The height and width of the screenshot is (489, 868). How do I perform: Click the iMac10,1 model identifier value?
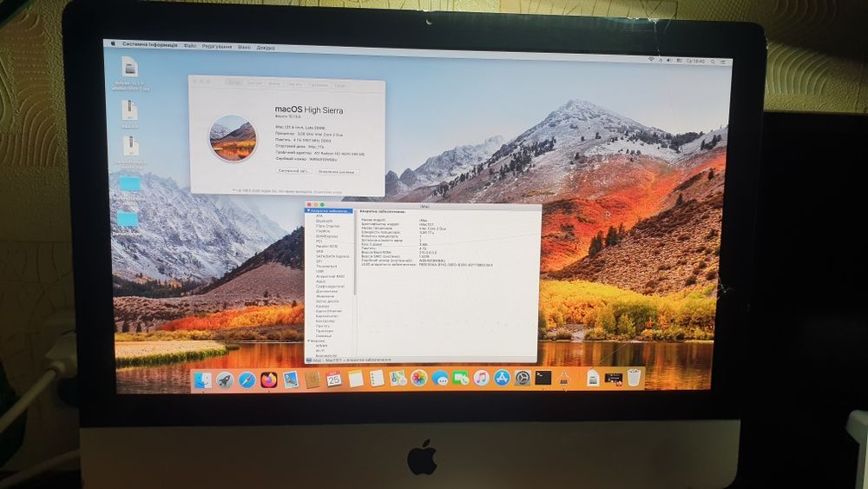click(426, 224)
